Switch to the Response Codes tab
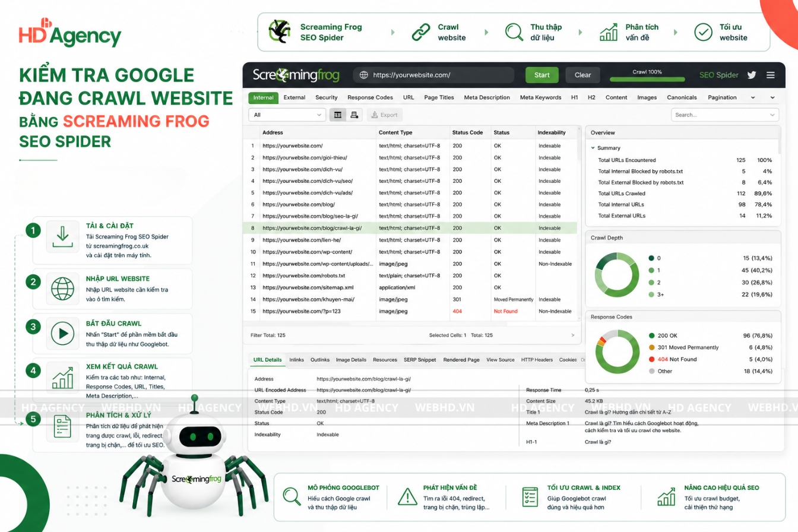Viewport: 798px width, 532px height. click(370, 97)
